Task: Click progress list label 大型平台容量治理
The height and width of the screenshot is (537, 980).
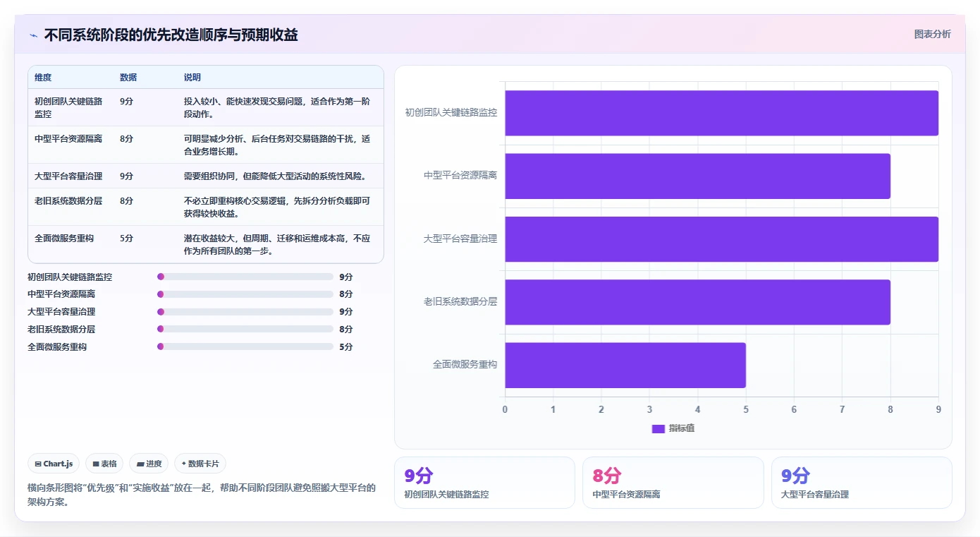Action: pyautogui.click(x=61, y=312)
